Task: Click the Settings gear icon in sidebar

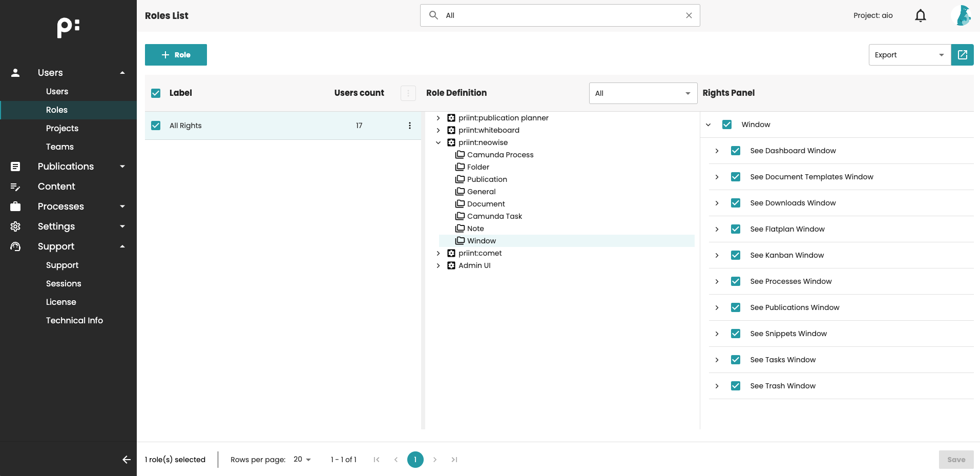Action: point(15,226)
